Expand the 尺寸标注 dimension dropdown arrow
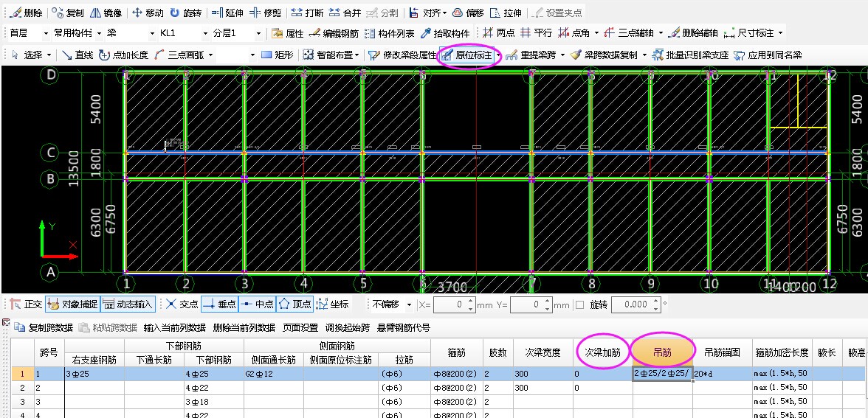 point(781,33)
